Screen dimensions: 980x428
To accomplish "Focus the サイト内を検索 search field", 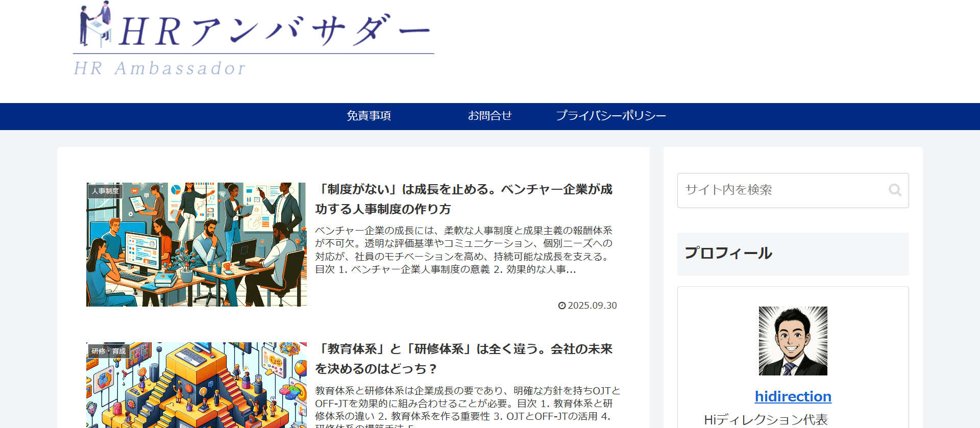I will [x=781, y=190].
